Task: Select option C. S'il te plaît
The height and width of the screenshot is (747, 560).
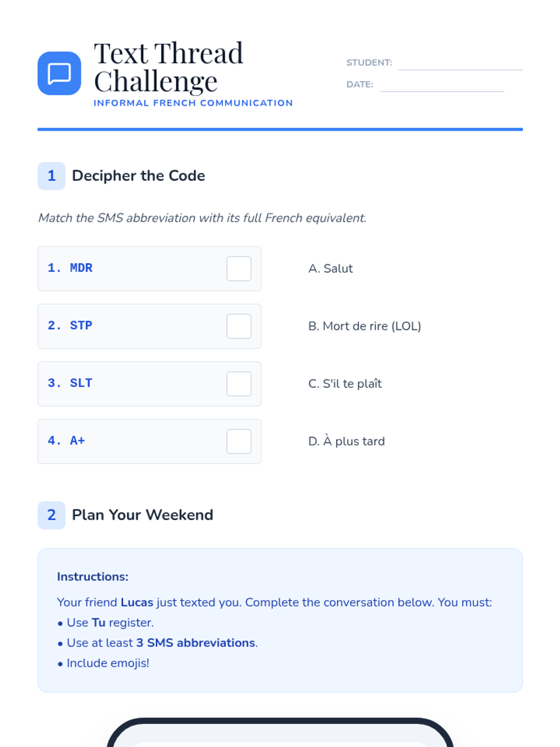Action: coord(345,384)
